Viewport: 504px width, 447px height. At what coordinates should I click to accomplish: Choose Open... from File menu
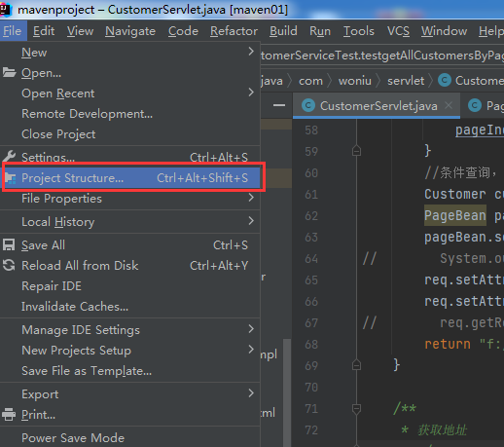click(x=130, y=73)
